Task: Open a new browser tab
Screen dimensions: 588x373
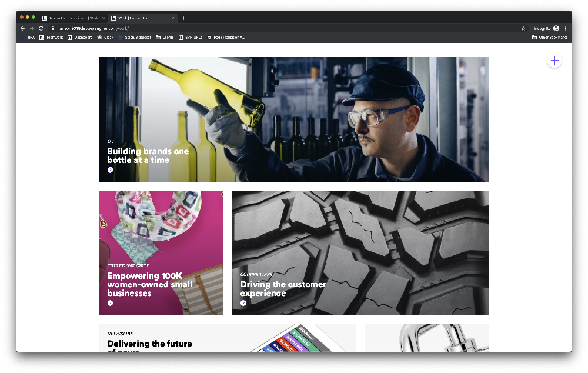Action: (183, 18)
